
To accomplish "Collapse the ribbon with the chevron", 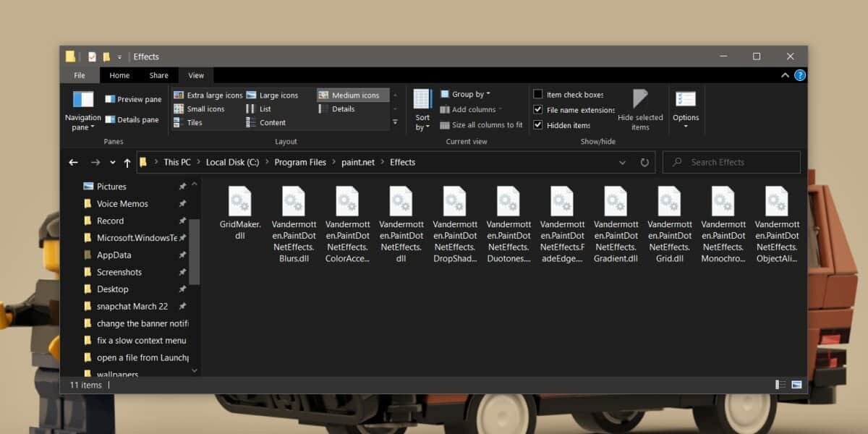I will [785, 75].
